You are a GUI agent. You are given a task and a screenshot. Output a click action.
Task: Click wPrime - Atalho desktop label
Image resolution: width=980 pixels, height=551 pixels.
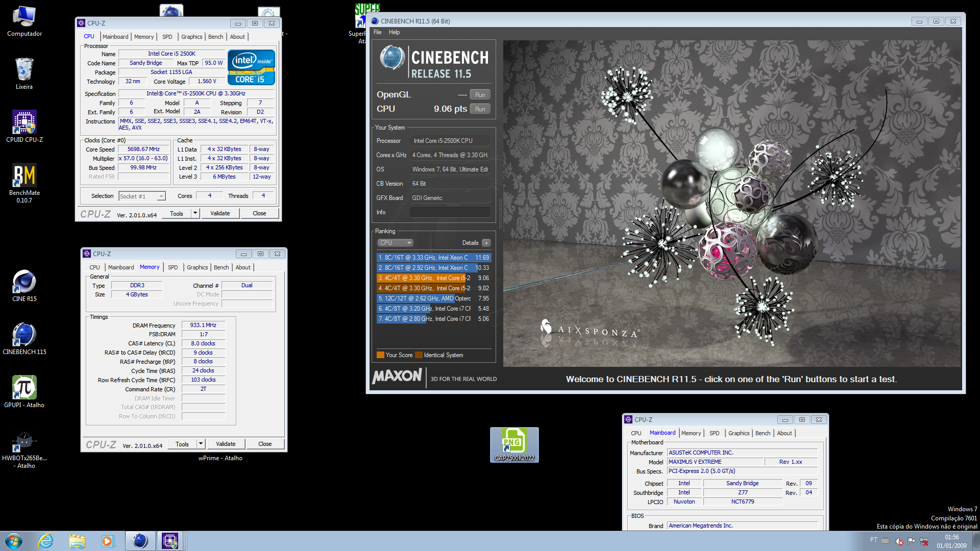pyautogui.click(x=220, y=458)
